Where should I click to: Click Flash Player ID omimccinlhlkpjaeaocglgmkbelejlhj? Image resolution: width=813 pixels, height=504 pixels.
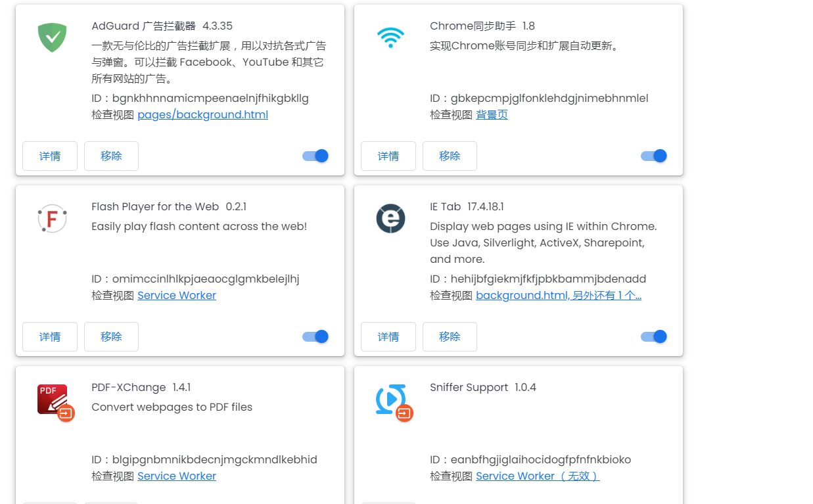pos(195,279)
